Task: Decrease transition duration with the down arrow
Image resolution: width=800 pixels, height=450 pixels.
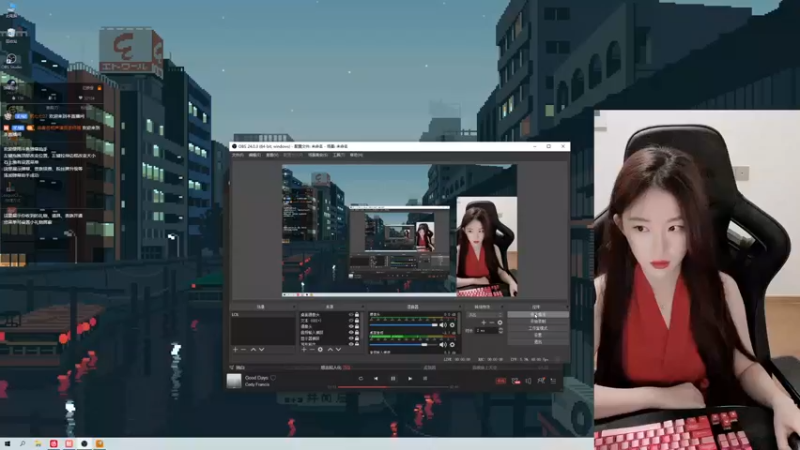Action: (x=501, y=332)
